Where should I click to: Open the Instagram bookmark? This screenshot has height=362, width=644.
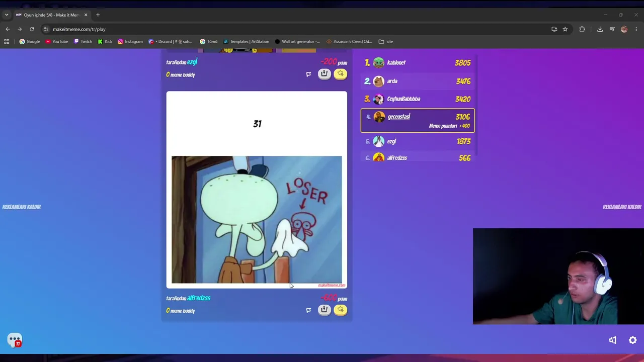click(x=130, y=42)
